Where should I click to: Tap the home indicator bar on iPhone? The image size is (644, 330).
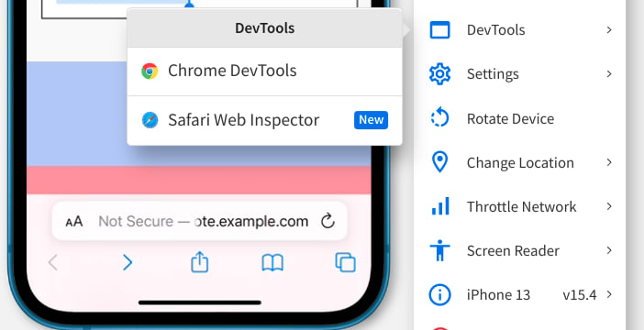pos(200,302)
